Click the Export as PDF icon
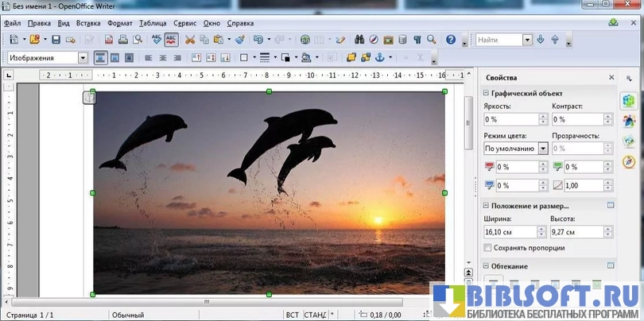This screenshot has width=644, height=321. 110,39
